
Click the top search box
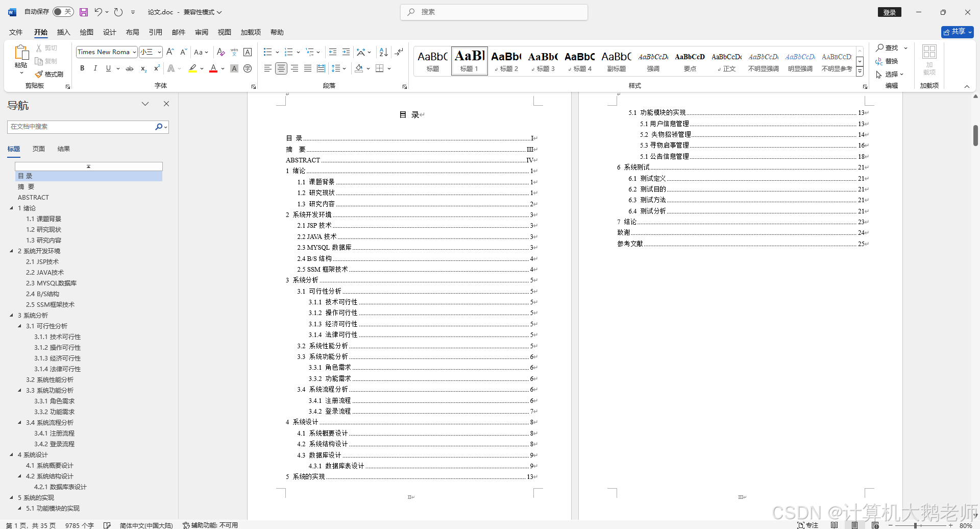tap(494, 12)
